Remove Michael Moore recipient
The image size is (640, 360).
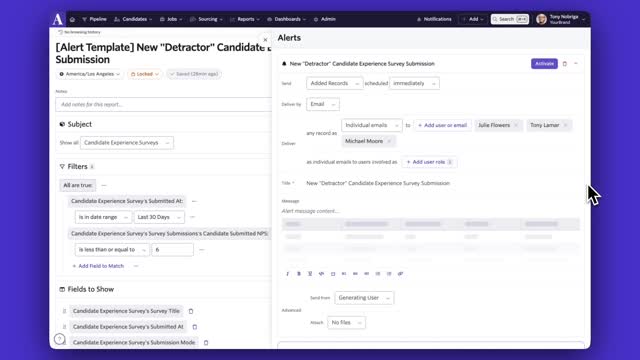389,141
